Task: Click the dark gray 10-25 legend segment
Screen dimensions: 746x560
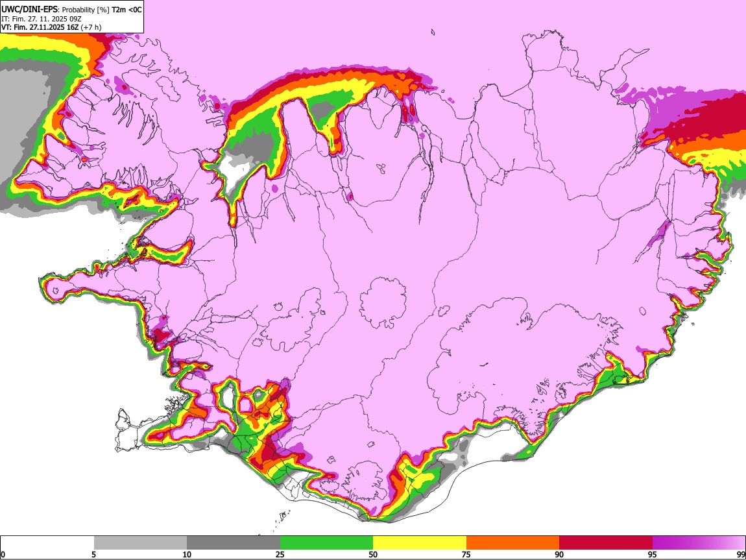Action: [x=234, y=542]
